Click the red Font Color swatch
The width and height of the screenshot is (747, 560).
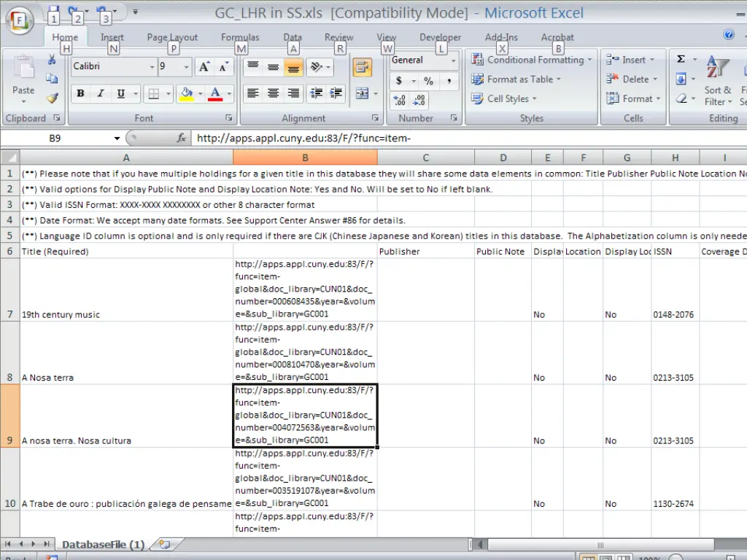coord(215,94)
